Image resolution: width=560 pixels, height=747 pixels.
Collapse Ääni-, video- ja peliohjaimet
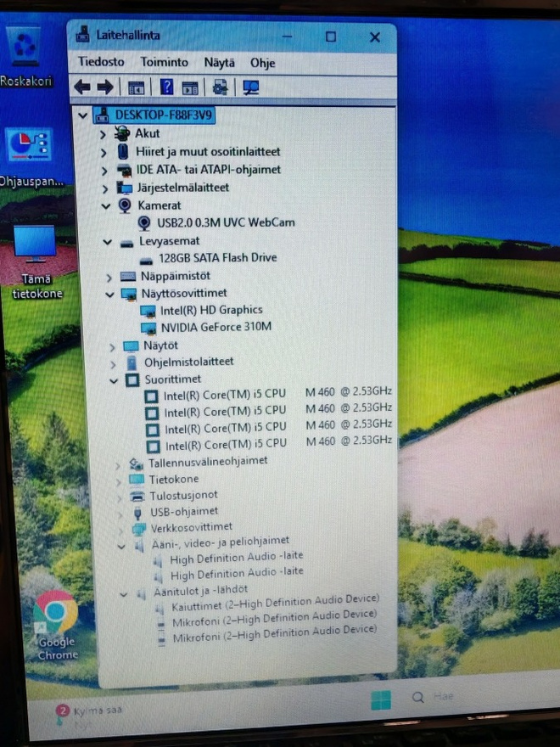(x=121, y=546)
